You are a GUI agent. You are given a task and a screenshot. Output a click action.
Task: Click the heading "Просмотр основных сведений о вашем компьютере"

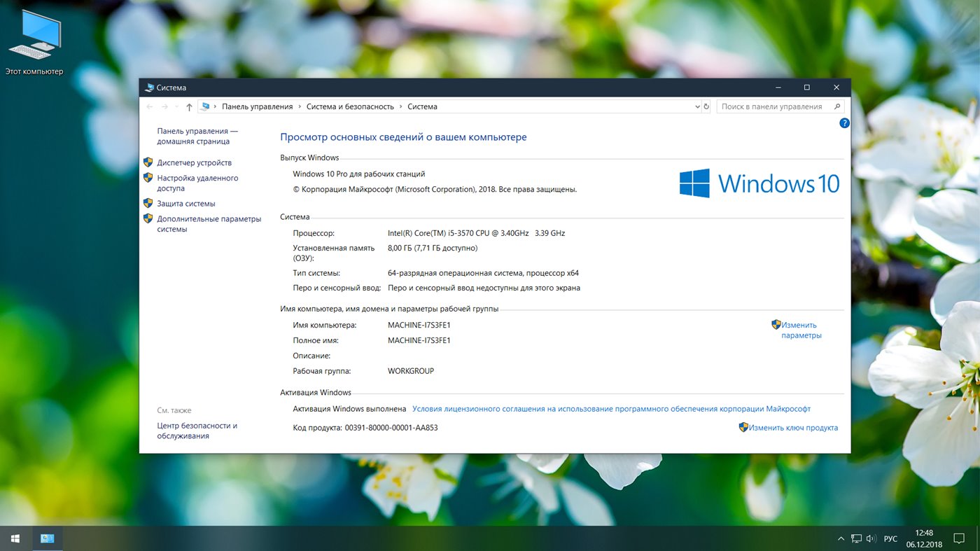coord(403,137)
